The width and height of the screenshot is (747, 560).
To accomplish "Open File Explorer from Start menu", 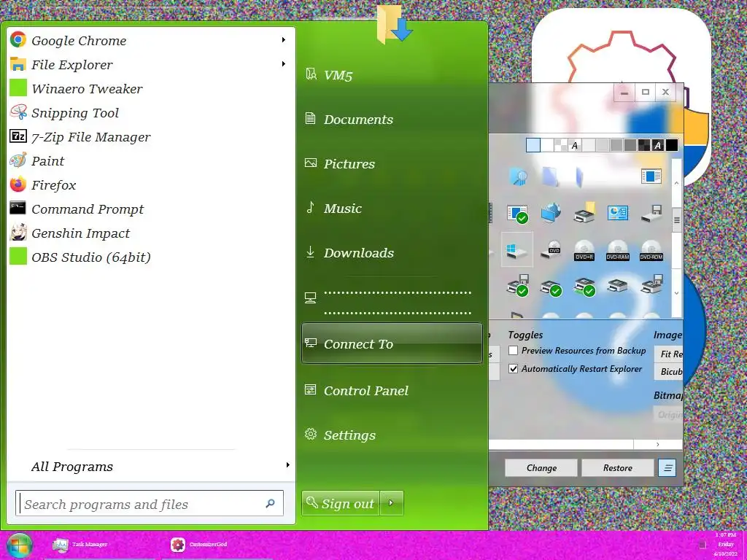I will click(150, 64).
